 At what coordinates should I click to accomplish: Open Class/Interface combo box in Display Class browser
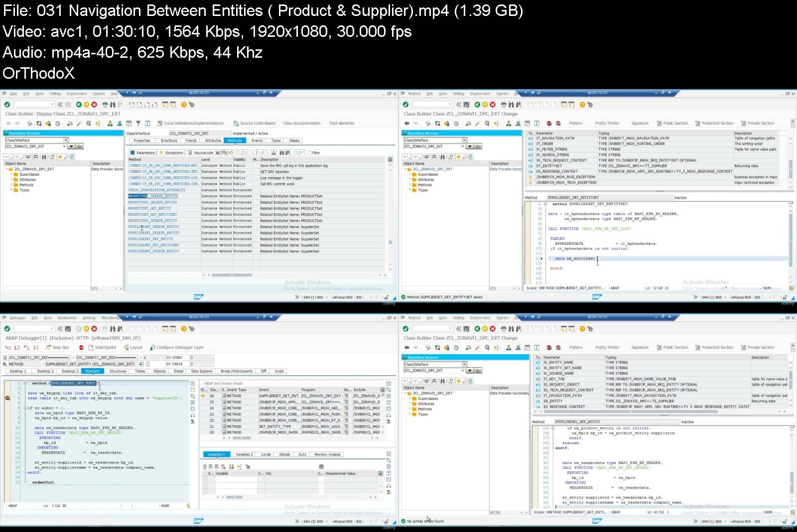[37, 140]
